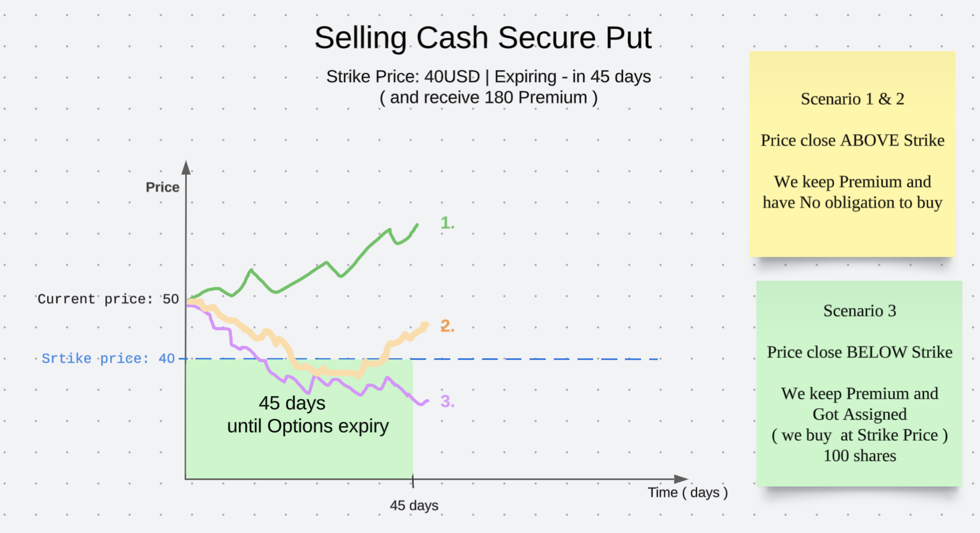980x533 pixels.
Task: Click the arrowhead ending the Time axis
Action: (x=682, y=479)
